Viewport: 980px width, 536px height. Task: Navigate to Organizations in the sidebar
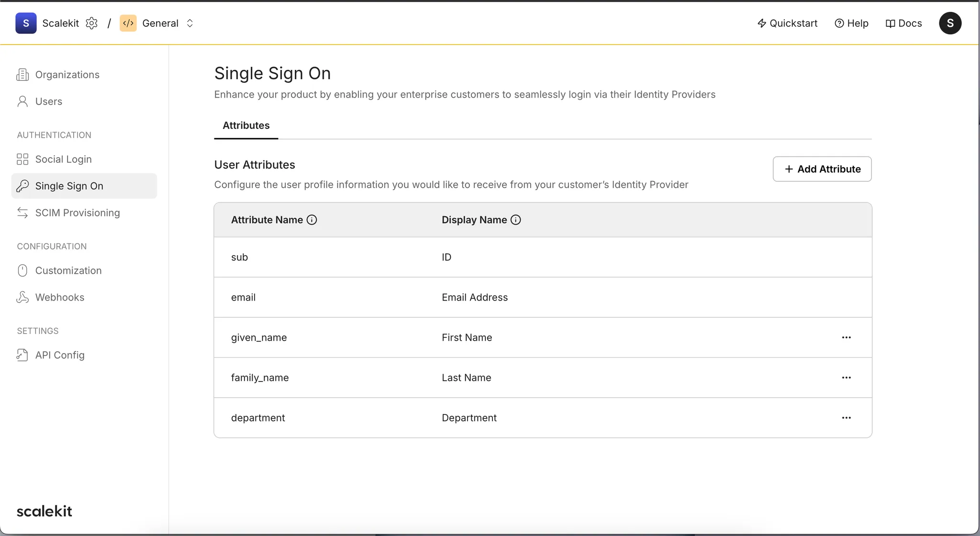[x=67, y=75]
